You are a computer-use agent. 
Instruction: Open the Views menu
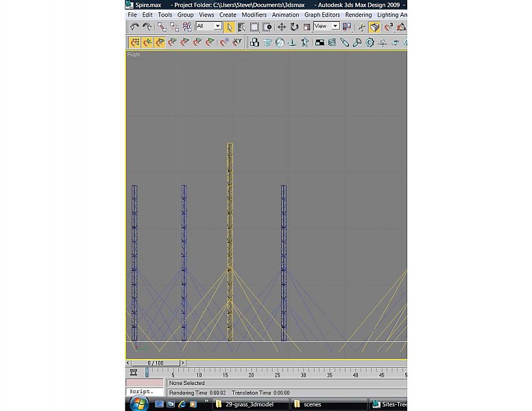point(206,15)
